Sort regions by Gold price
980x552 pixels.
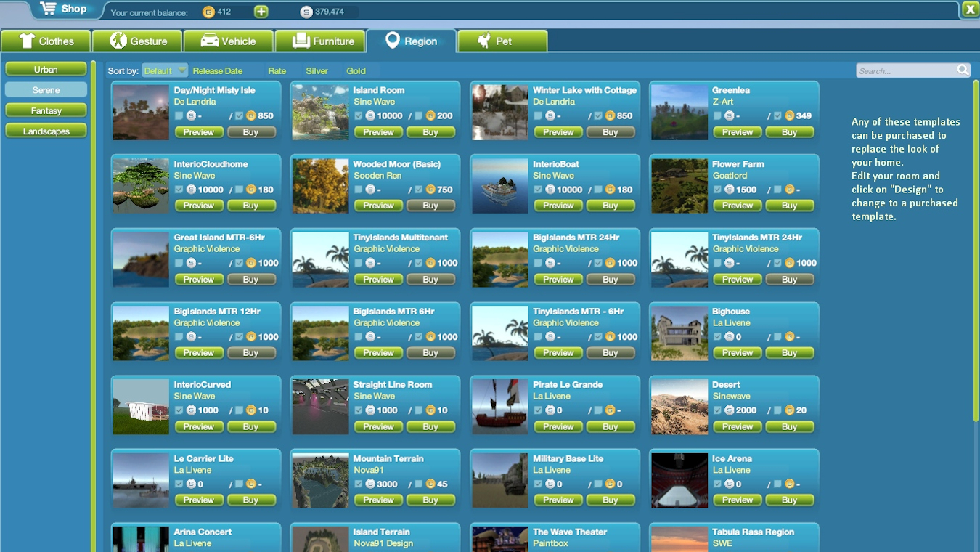356,70
